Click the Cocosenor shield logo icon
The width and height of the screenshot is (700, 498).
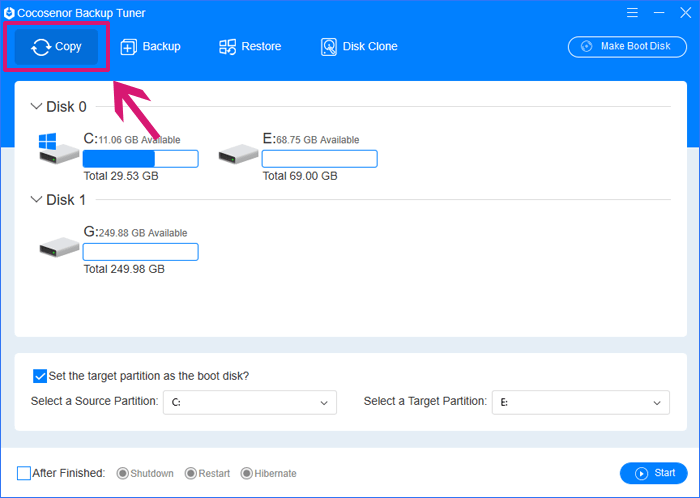[9, 13]
